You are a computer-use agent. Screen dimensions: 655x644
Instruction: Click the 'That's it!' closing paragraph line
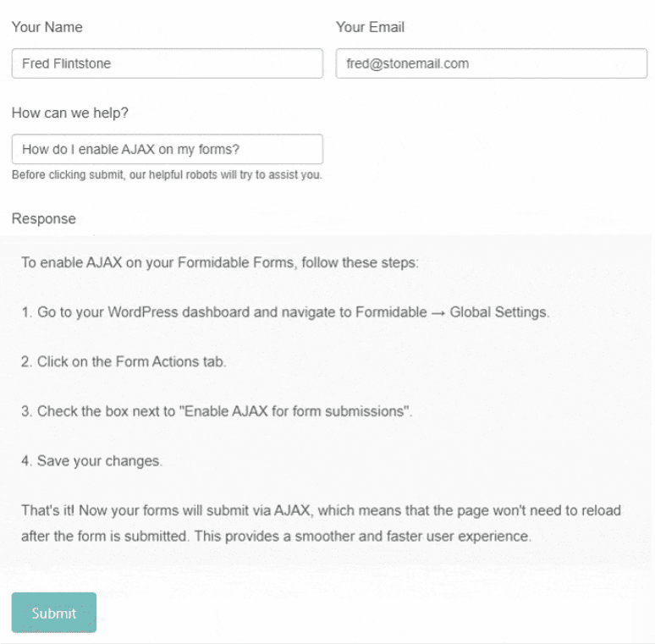point(321,511)
